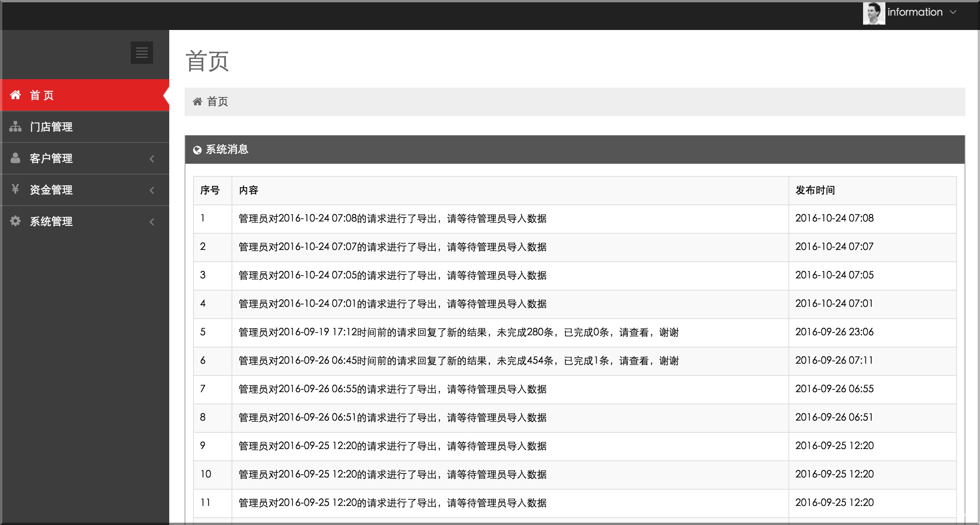Click the yen icon for fund management

coord(15,189)
